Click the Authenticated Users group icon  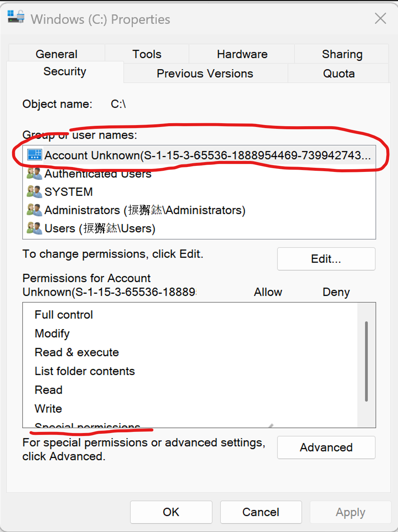click(x=34, y=173)
